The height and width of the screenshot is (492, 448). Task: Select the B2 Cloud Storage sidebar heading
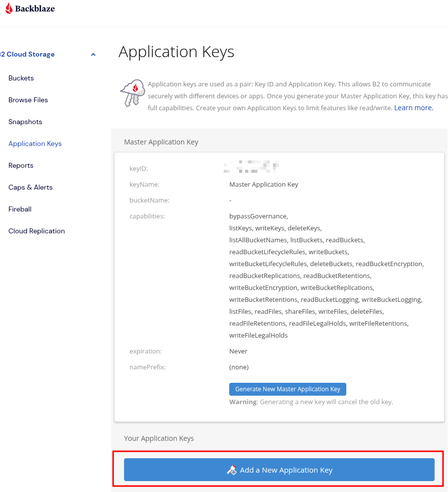pyautogui.click(x=28, y=55)
